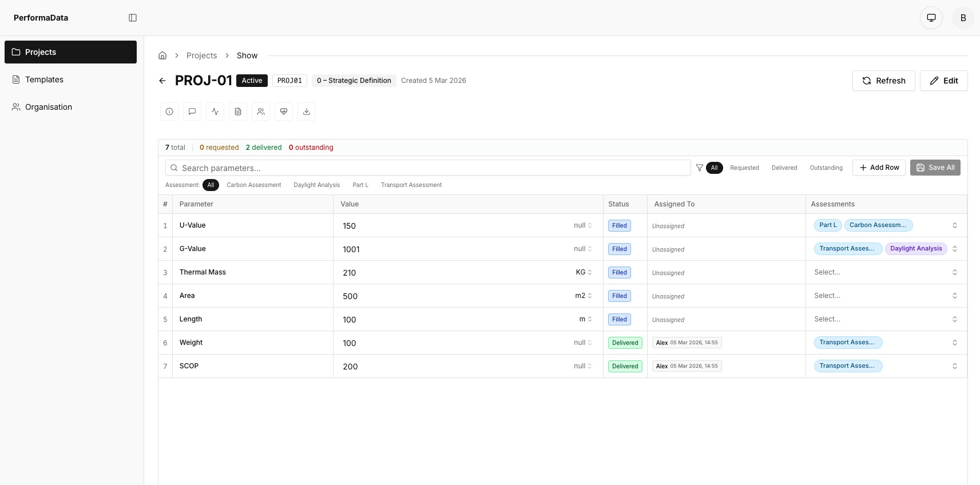
Task: Open Templates in the sidebar
Action: (x=70, y=79)
